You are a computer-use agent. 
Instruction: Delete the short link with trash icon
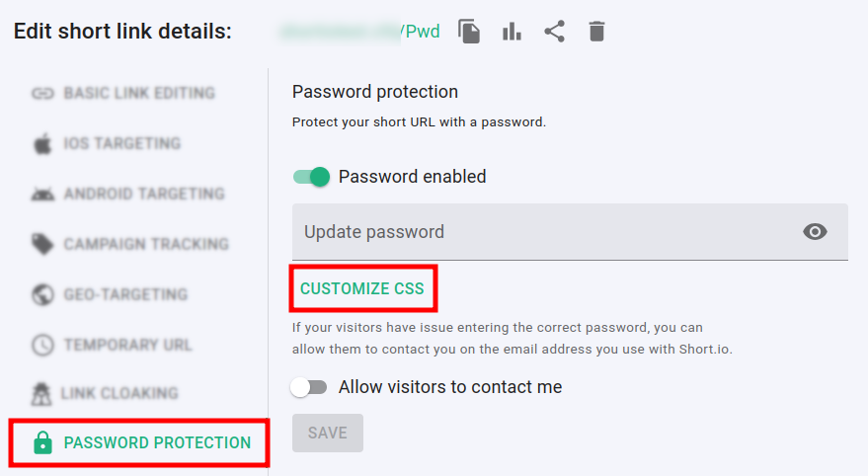(x=596, y=32)
